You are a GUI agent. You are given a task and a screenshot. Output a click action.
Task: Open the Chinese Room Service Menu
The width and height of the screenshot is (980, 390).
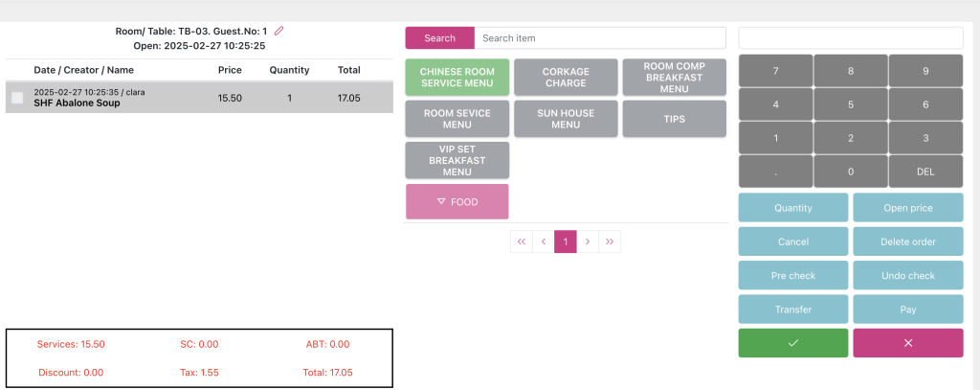pos(457,78)
